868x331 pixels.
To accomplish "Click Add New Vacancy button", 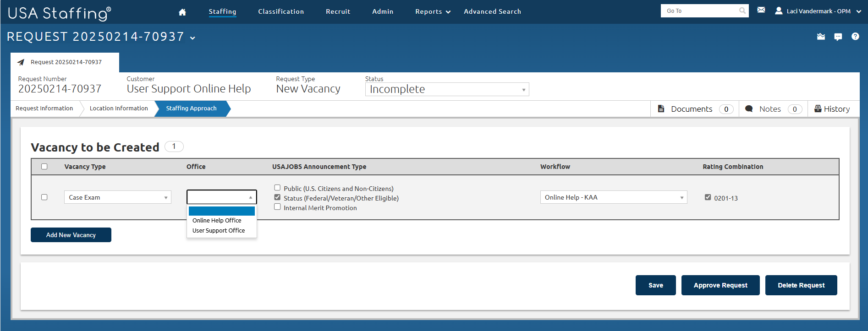I will tap(71, 235).
